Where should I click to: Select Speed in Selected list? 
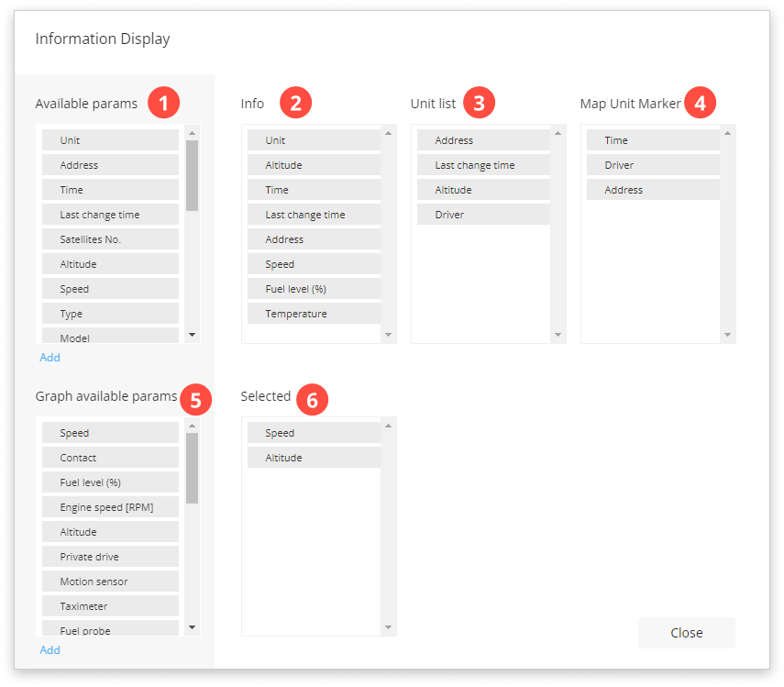pos(314,433)
